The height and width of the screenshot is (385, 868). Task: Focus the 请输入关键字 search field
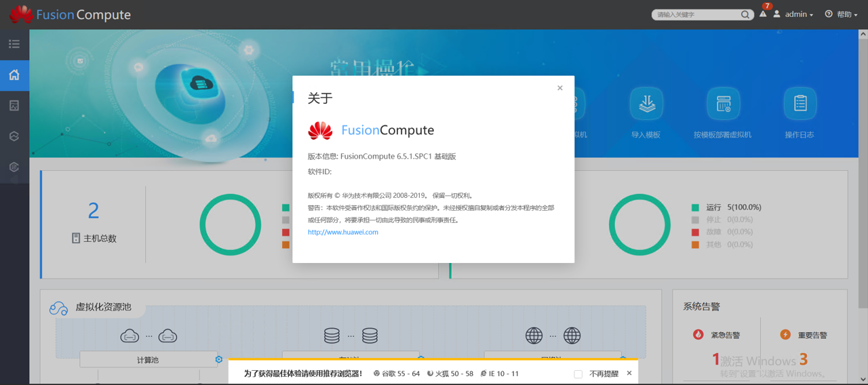click(696, 14)
